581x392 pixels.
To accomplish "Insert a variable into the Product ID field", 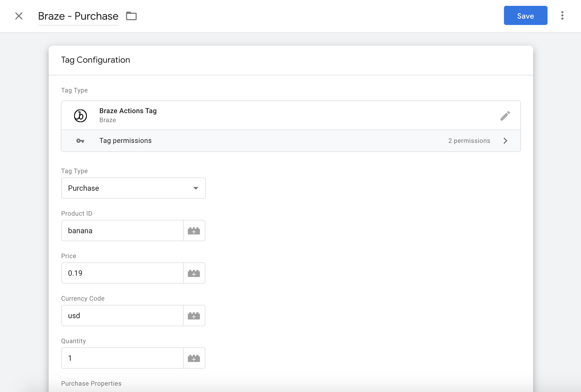I will [x=194, y=231].
